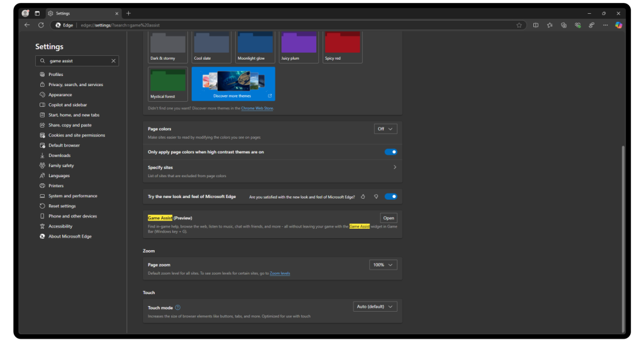Clear the settings search with X icon
Viewport: 644px width, 345px height.
113,61
